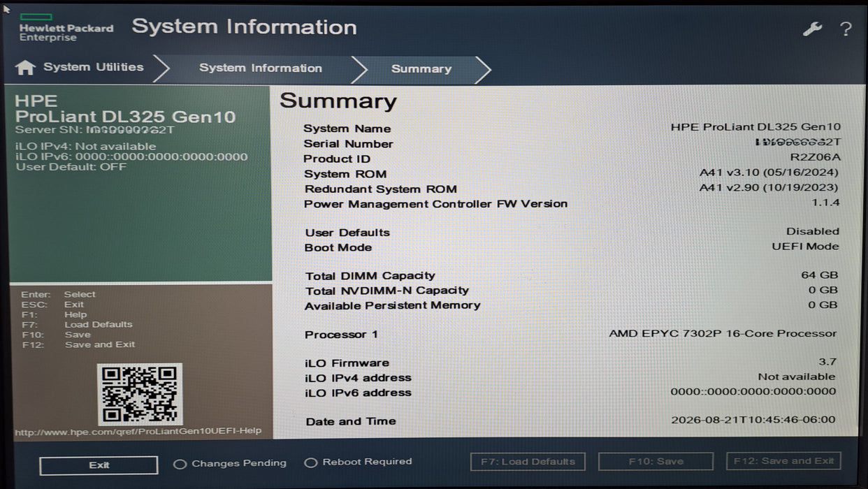Click the Available Persistent Memory label
The image size is (868, 489).
[393, 305]
